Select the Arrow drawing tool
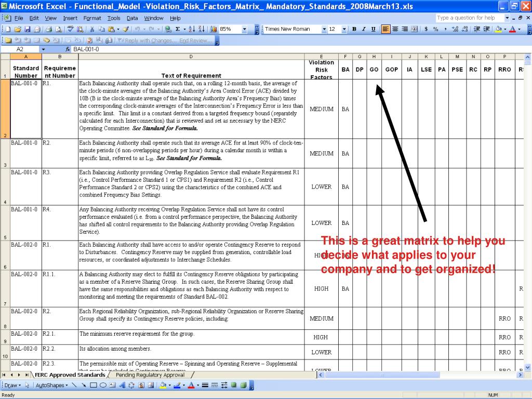This screenshot has height=399, width=532. (84, 385)
